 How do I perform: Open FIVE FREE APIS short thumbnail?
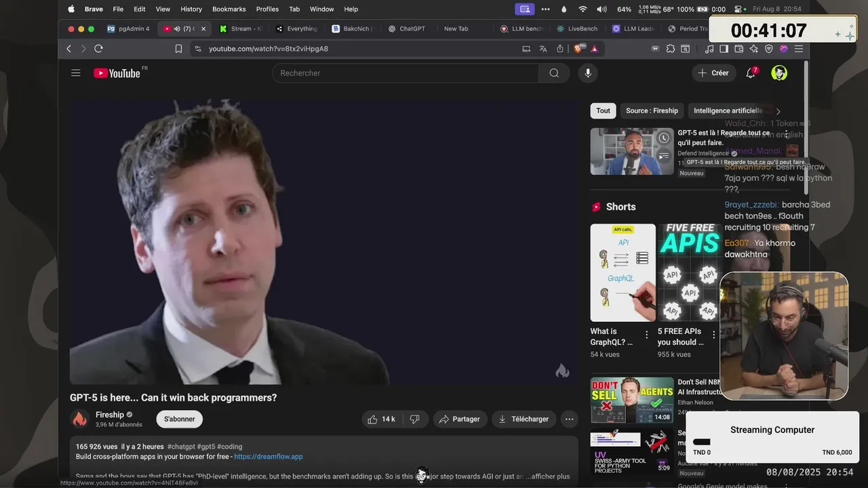[690, 272]
